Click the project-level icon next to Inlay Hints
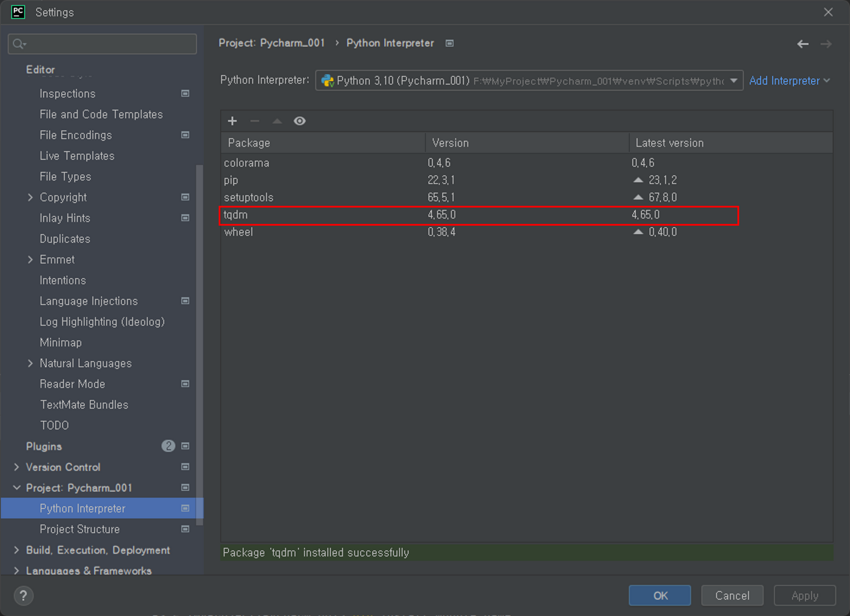Viewport: 850px width, 616px height. (185, 218)
